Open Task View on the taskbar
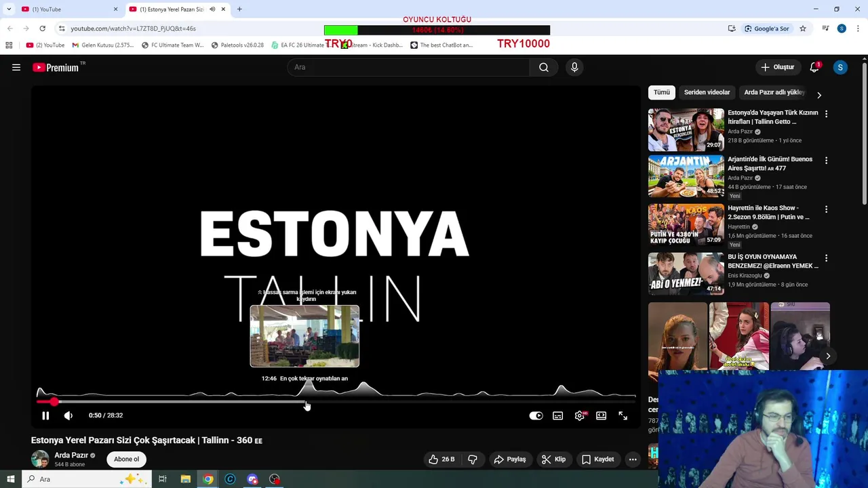The height and width of the screenshot is (488, 868). [163, 479]
